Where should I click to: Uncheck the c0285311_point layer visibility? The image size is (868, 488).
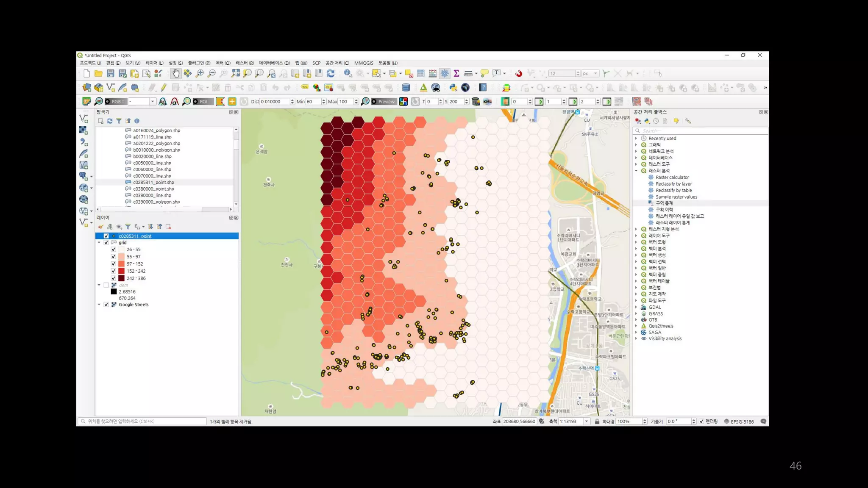pos(106,236)
